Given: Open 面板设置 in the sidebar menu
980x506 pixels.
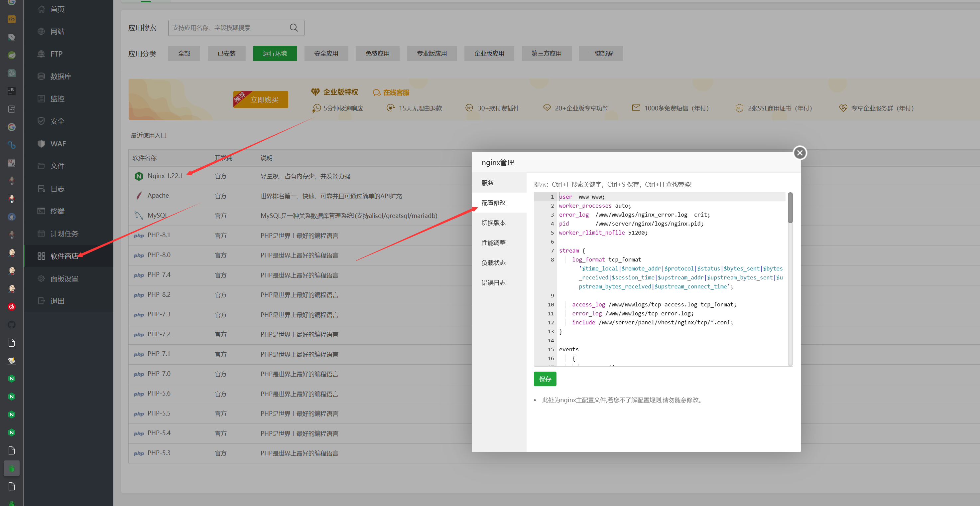Looking at the screenshot, I should coord(64,279).
